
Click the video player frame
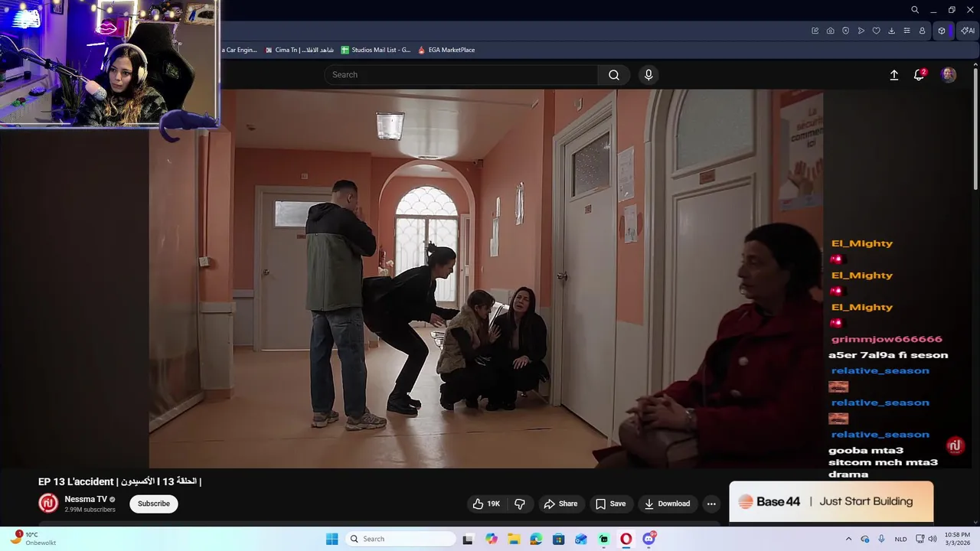point(485,279)
